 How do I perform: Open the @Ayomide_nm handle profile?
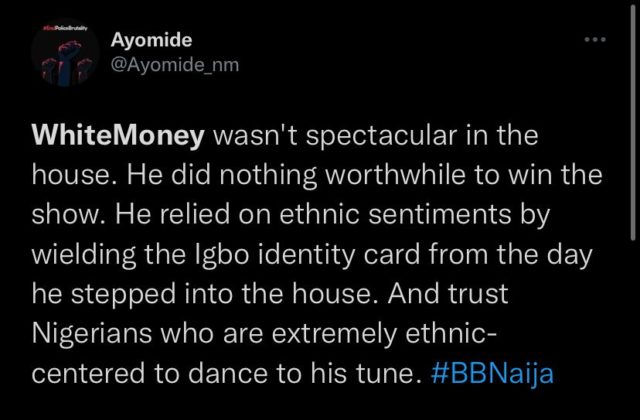click(175, 64)
